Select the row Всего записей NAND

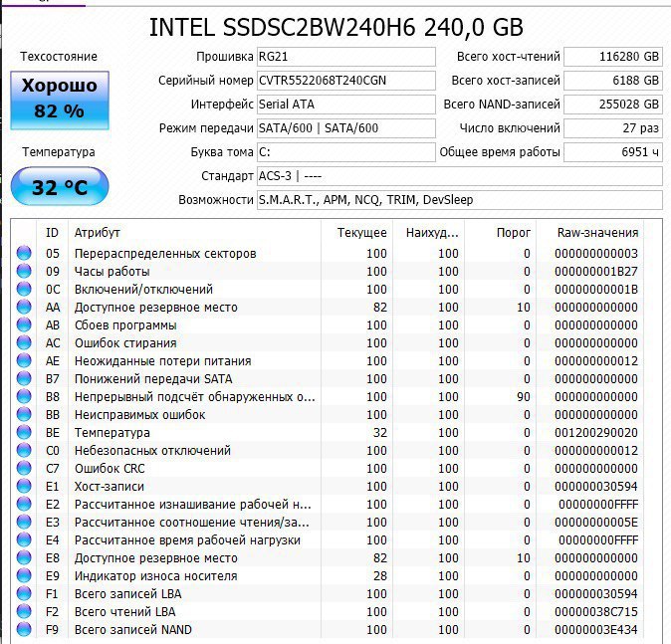point(328,630)
